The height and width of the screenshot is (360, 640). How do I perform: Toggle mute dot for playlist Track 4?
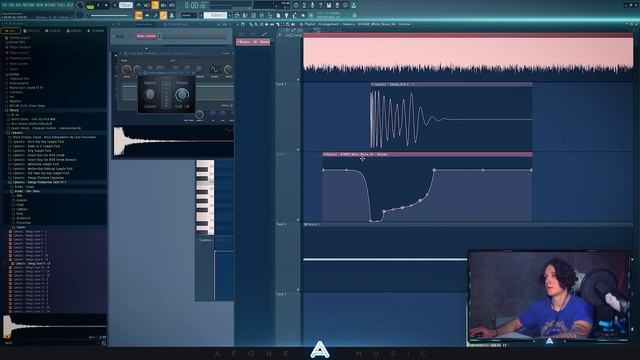[298, 290]
